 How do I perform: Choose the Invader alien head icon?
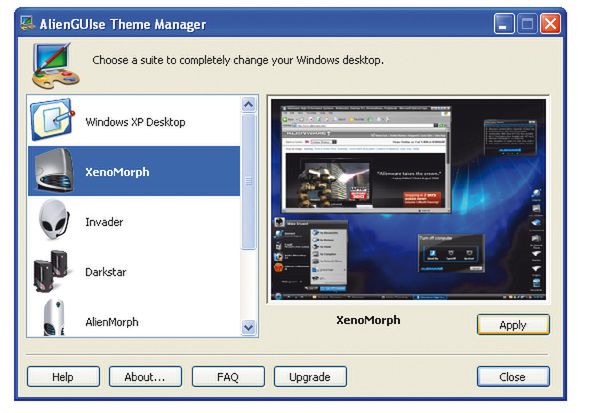coord(54,219)
